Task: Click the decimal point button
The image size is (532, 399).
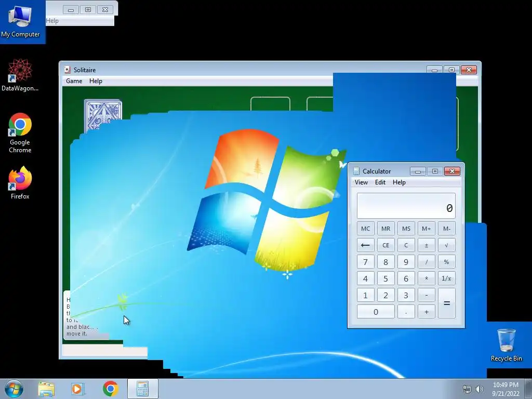Action: point(406,312)
